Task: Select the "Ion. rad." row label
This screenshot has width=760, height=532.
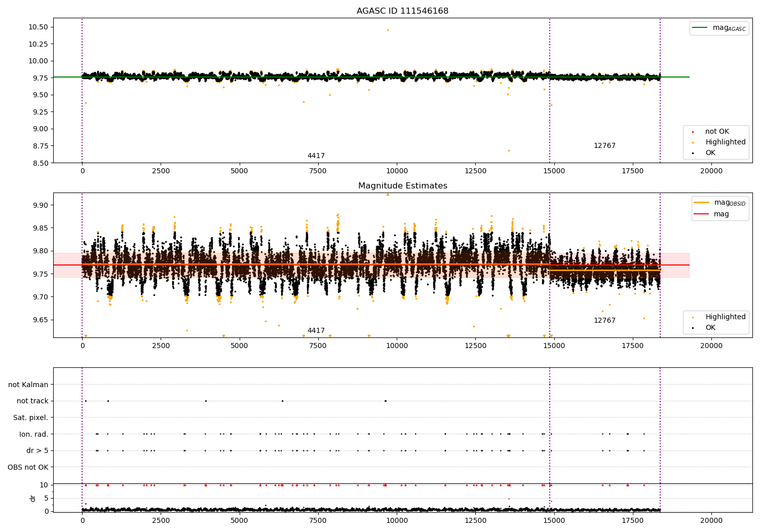Action: click(33, 434)
